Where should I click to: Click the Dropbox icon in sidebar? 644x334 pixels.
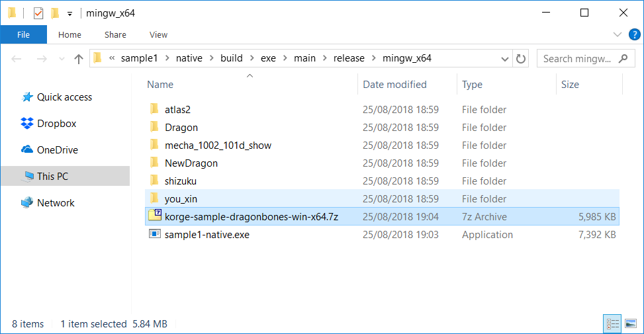pyautogui.click(x=27, y=124)
